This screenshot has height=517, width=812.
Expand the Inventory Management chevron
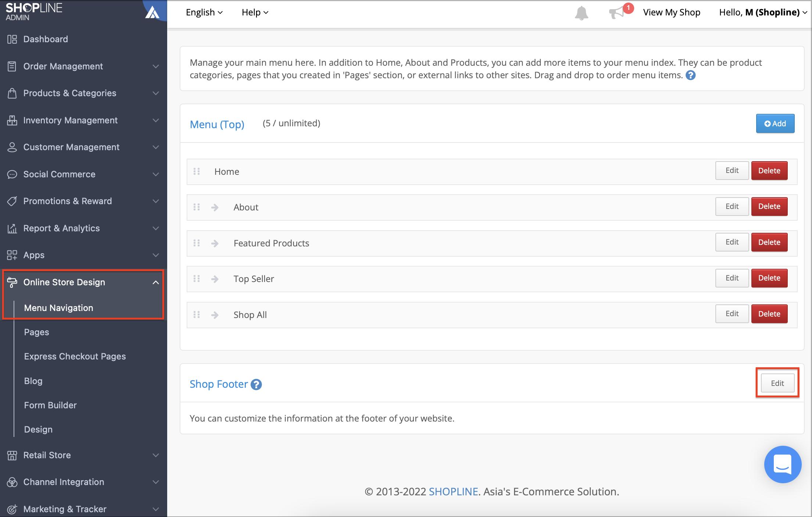pyautogui.click(x=156, y=120)
